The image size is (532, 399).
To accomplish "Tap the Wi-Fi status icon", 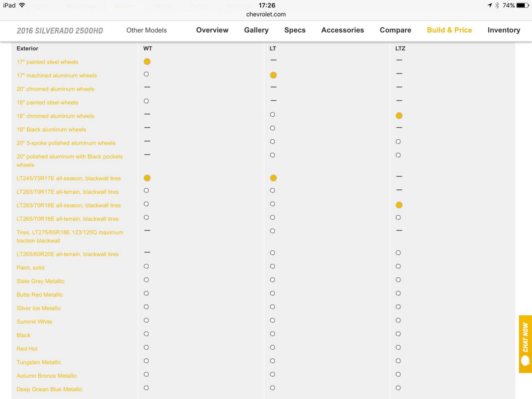I will pyautogui.click(x=22, y=5).
